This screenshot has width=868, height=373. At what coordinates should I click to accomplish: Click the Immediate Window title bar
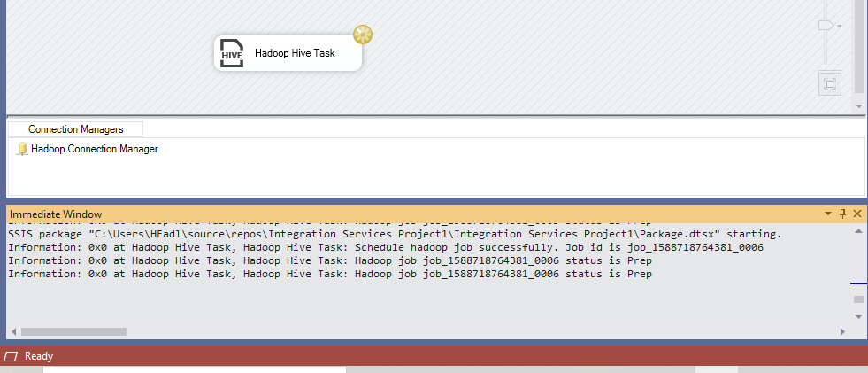[354, 214]
